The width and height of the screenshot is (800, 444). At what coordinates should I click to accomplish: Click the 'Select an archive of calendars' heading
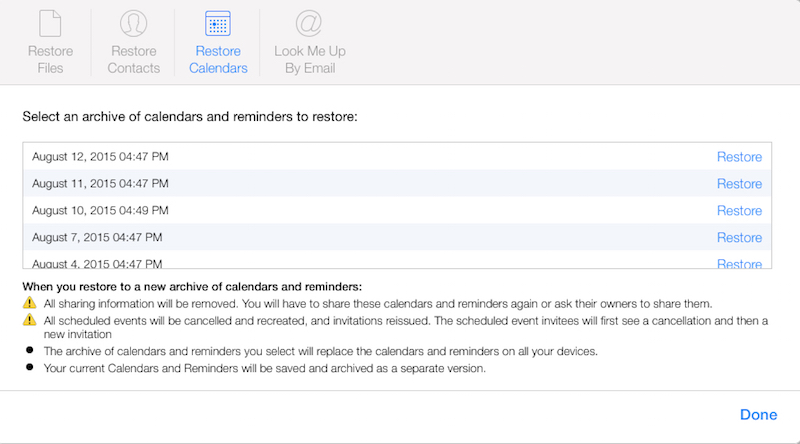click(190, 117)
